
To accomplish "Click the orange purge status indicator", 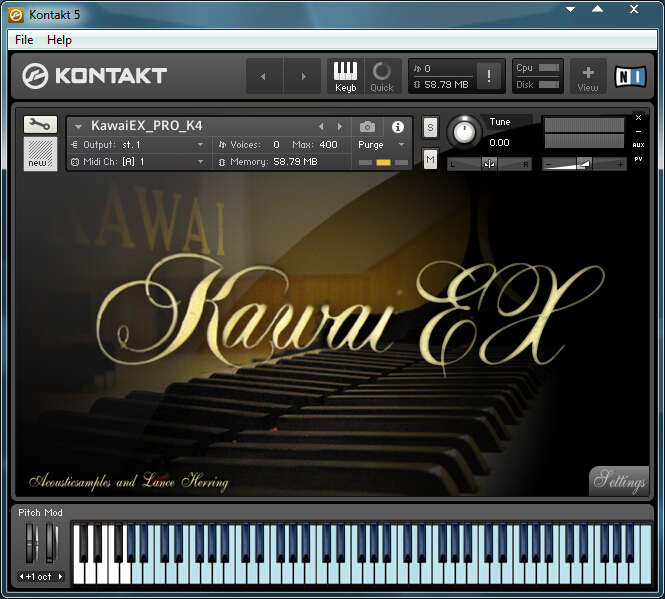I will pos(383,162).
